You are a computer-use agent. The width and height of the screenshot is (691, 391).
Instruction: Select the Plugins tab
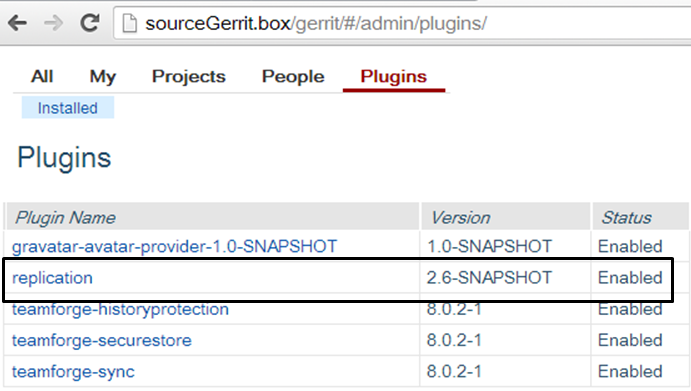(394, 77)
